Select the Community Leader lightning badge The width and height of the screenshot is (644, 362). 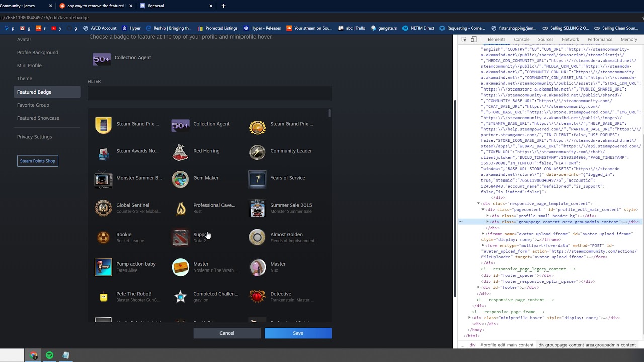pos(257,152)
